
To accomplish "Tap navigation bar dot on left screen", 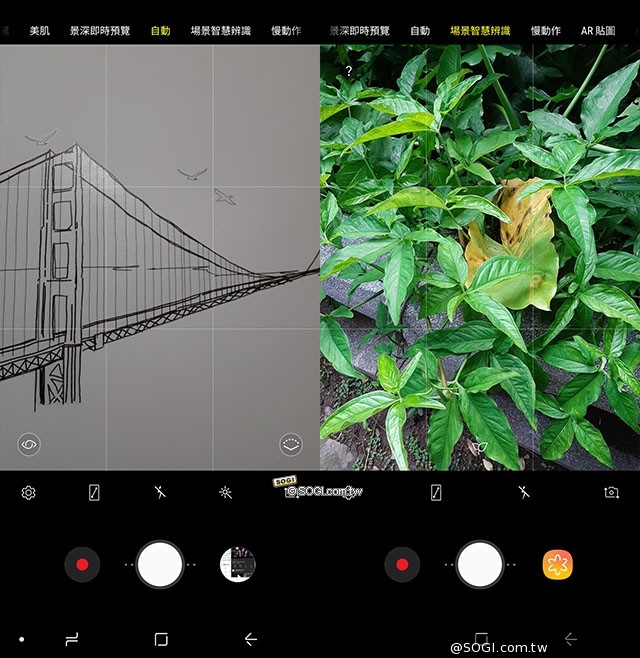I will (x=21, y=639).
